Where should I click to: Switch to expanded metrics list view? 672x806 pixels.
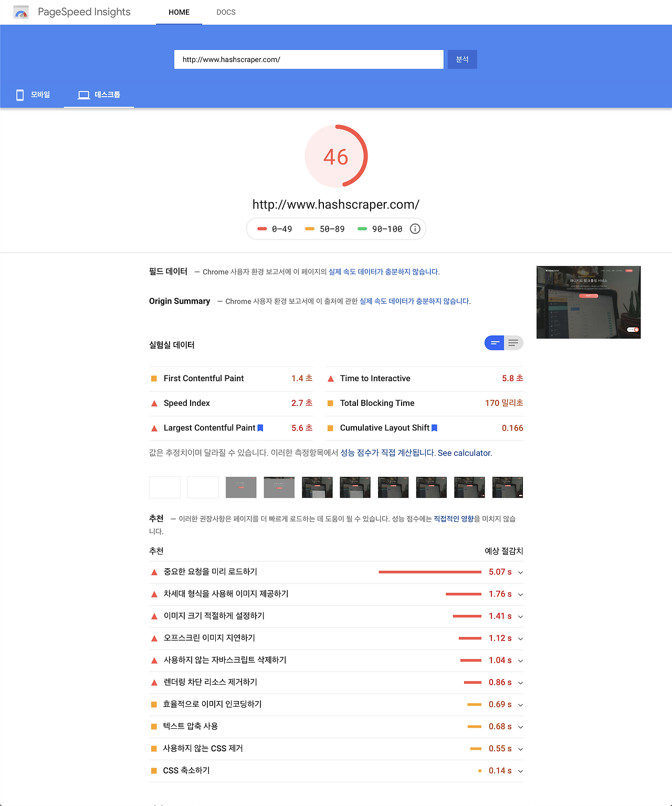513,343
